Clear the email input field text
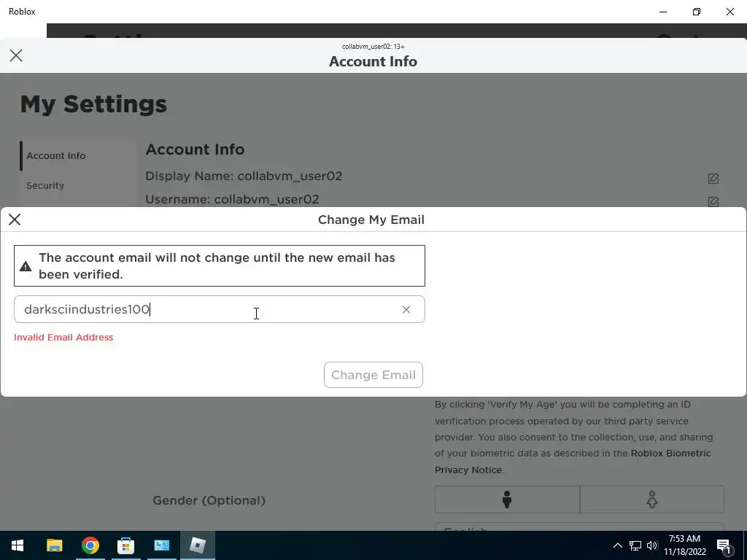The image size is (747, 560). 406,309
